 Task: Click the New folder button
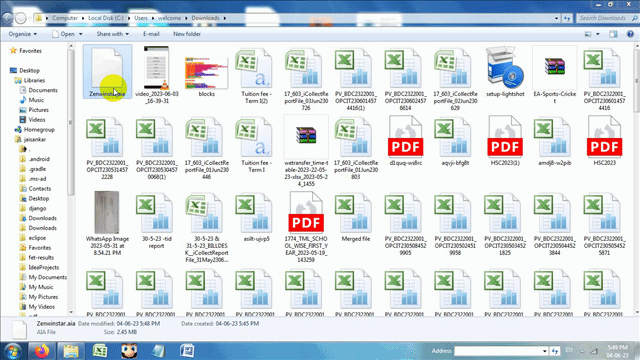187,34
